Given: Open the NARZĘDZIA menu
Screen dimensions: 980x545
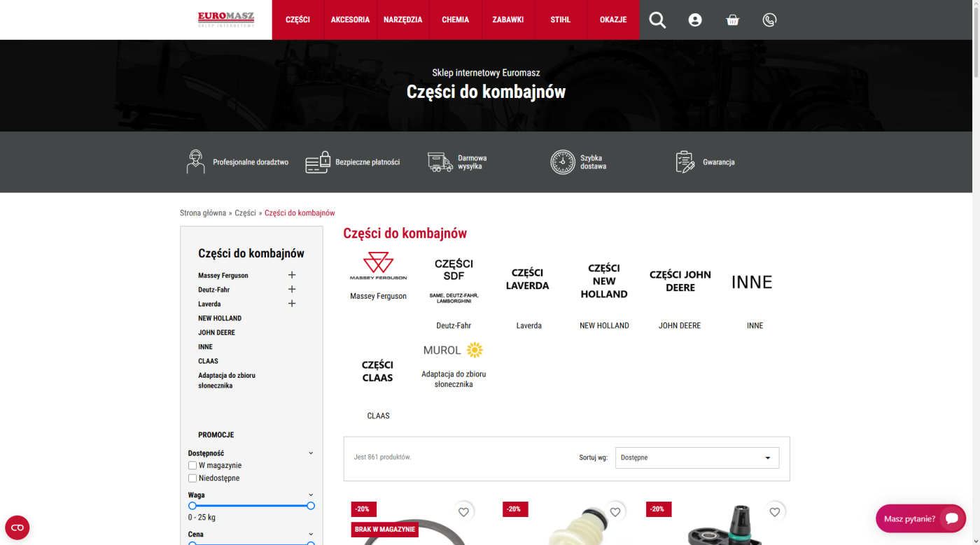Looking at the screenshot, I should (403, 20).
